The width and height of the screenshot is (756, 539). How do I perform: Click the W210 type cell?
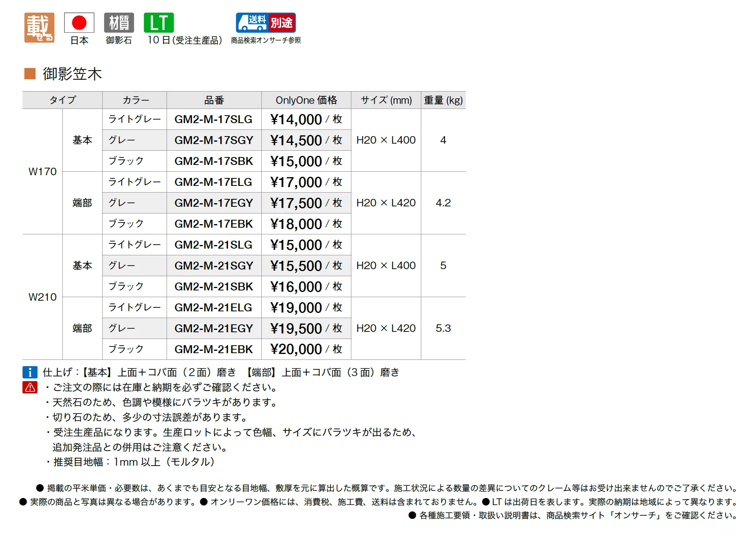tap(43, 297)
